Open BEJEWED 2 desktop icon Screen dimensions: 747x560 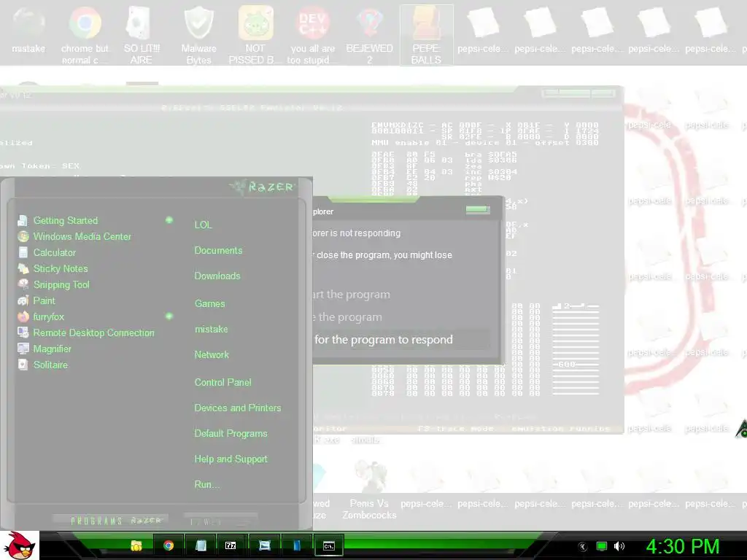click(370, 34)
